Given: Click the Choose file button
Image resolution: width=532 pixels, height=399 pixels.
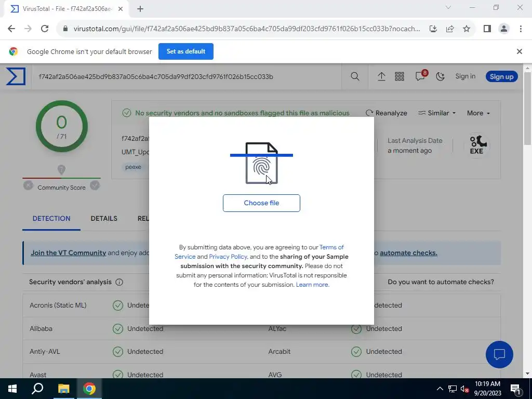Looking at the screenshot, I should 261,203.
